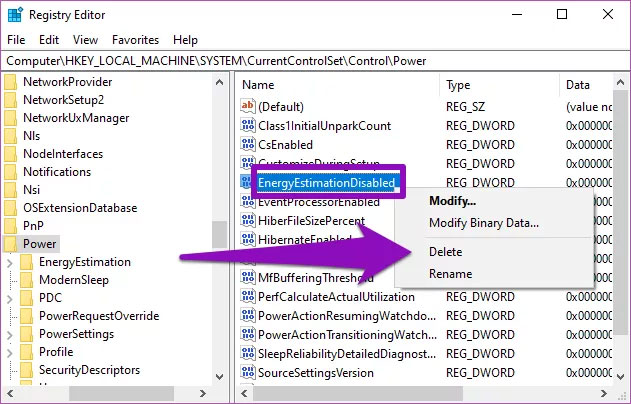Click the Class1InitialUnparkCount DWORD icon
The width and height of the screenshot is (631, 404).
pyautogui.click(x=248, y=125)
